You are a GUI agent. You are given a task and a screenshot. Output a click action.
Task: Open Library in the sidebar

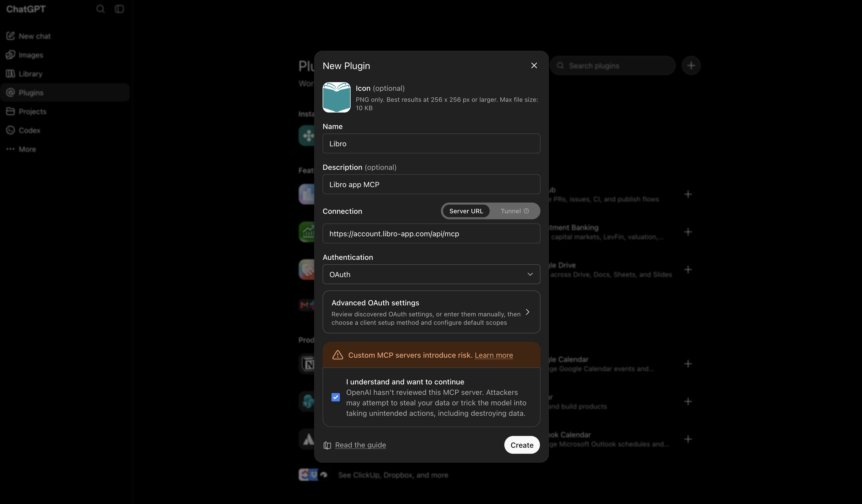tap(65, 74)
